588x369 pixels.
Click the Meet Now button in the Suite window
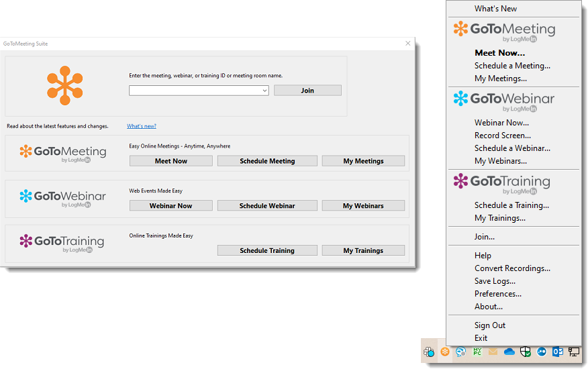171,161
